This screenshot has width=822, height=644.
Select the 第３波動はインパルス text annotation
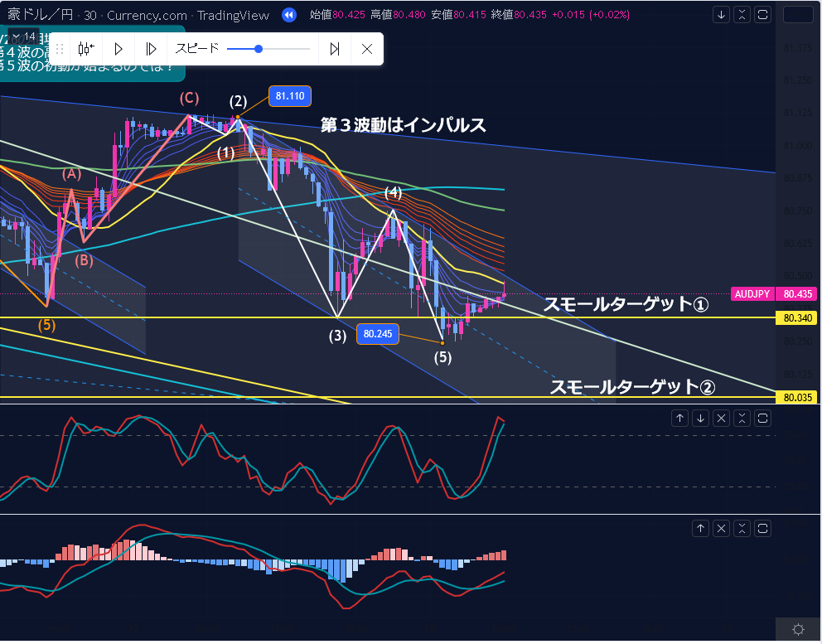(x=404, y=125)
